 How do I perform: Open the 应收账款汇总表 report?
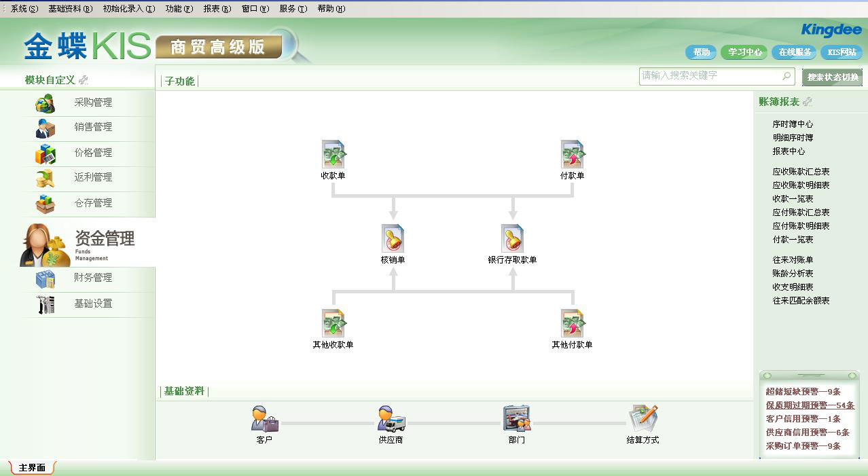[801, 172]
